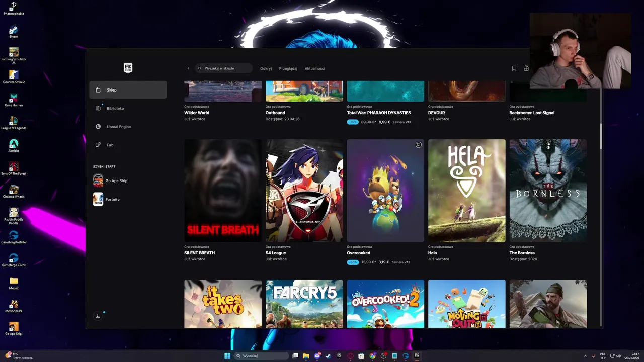Open Phasmophobia desktop shortcut
This screenshot has height=362, width=644.
[14, 8]
